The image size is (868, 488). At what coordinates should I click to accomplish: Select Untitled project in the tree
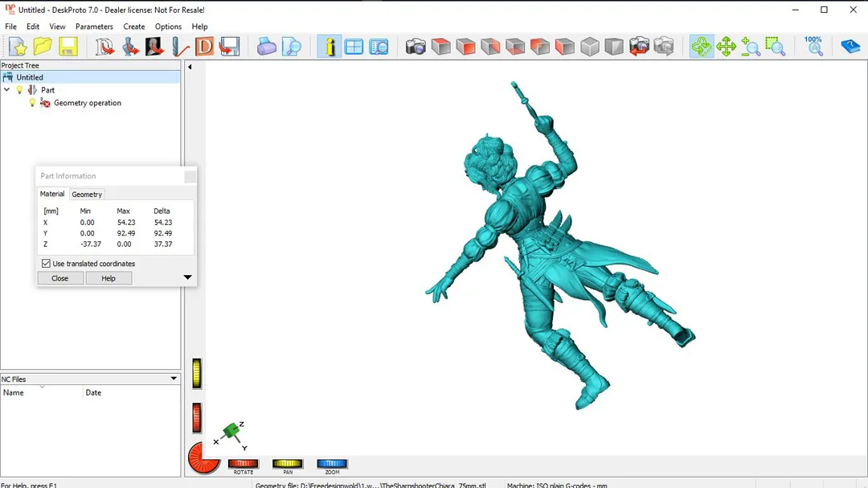(30, 77)
